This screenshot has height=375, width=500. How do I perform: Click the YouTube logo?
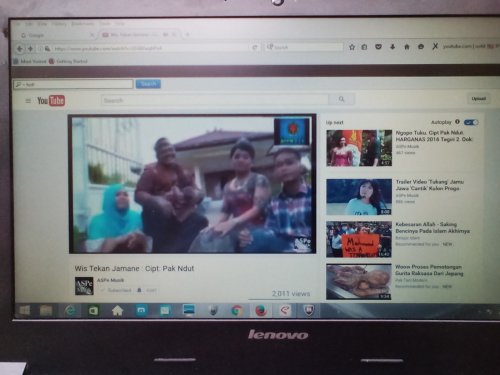pos(51,100)
